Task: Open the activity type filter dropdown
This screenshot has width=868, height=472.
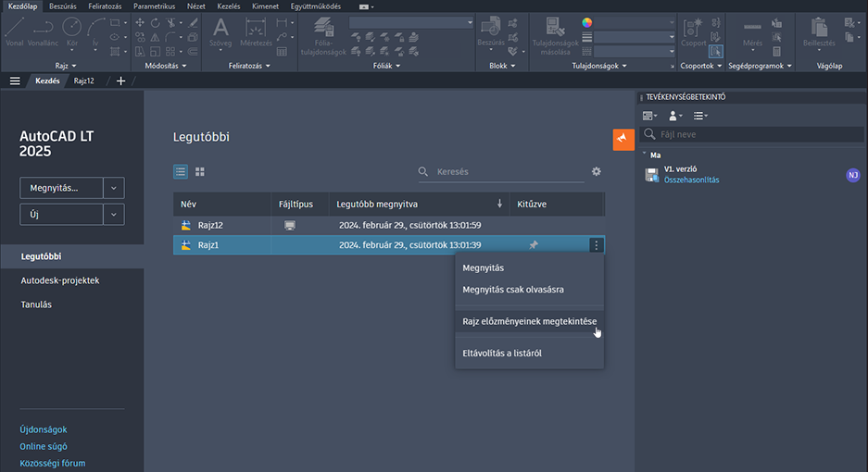Action: tap(650, 116)
